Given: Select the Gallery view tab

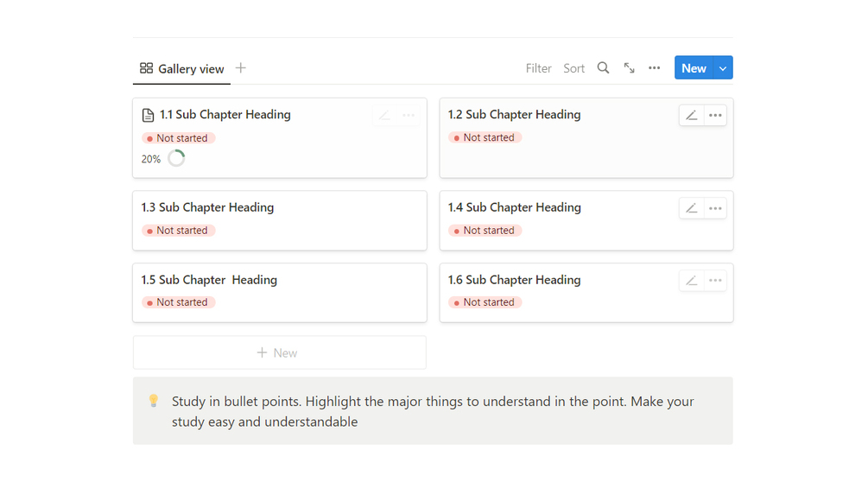Looking at the screenshot, I should [182, 69].
